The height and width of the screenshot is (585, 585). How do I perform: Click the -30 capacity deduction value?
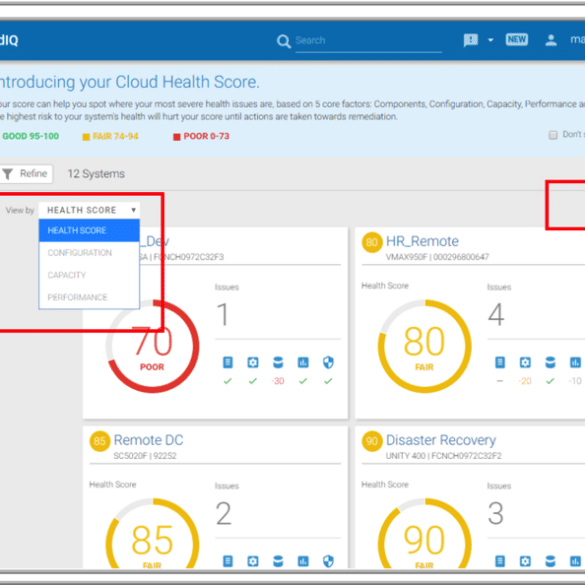(278, 381)
